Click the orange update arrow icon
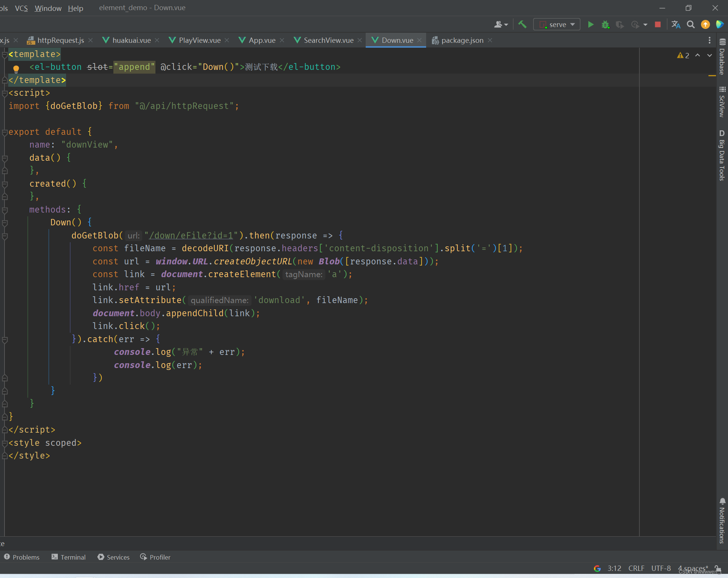The image size is (728, 578). click(705, 25)
